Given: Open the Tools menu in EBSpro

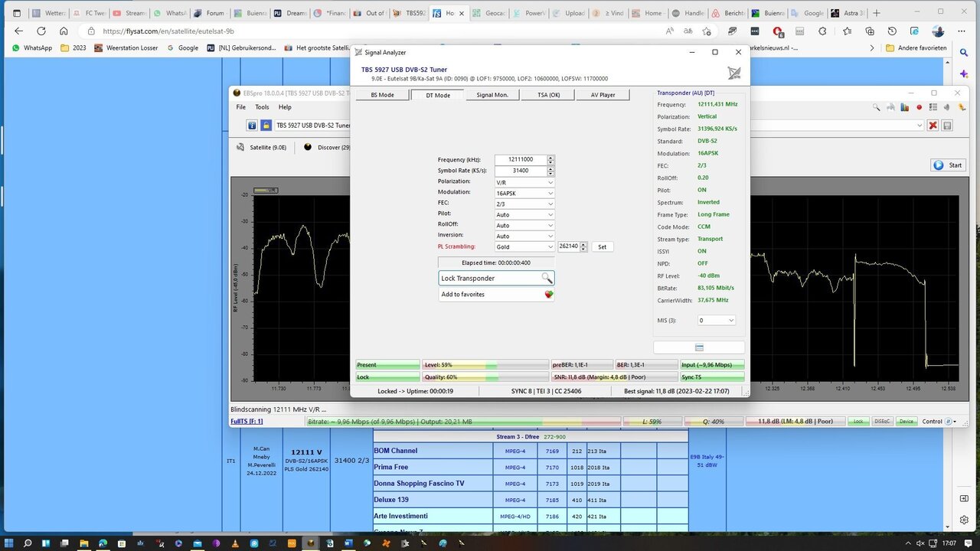Looking at the screenshot, I should 262,107.
